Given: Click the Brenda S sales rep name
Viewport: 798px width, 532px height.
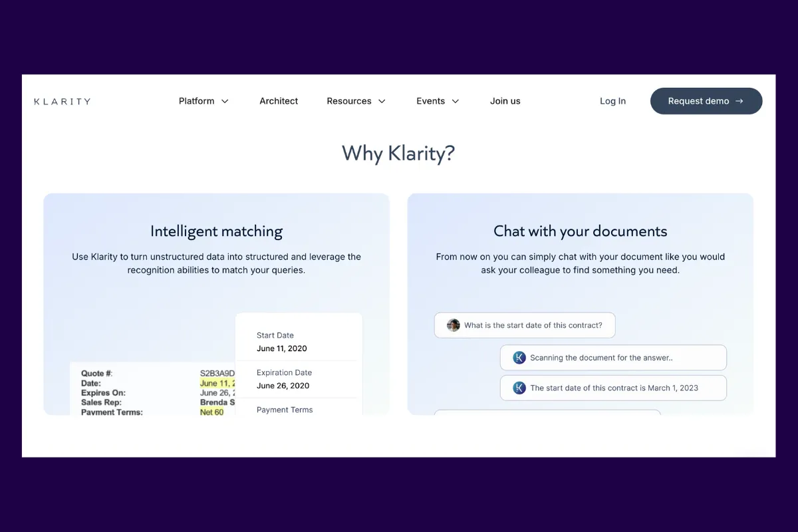Looking at the screenshot, I should 217,402.
